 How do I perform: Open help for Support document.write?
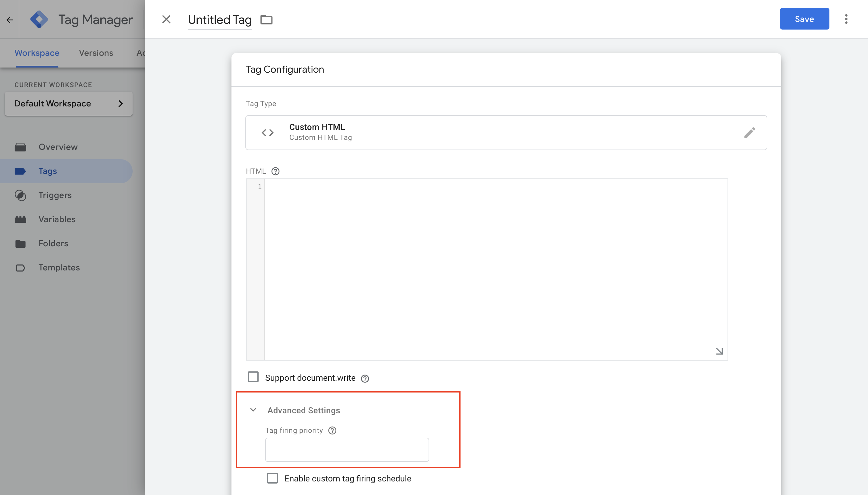365,378
